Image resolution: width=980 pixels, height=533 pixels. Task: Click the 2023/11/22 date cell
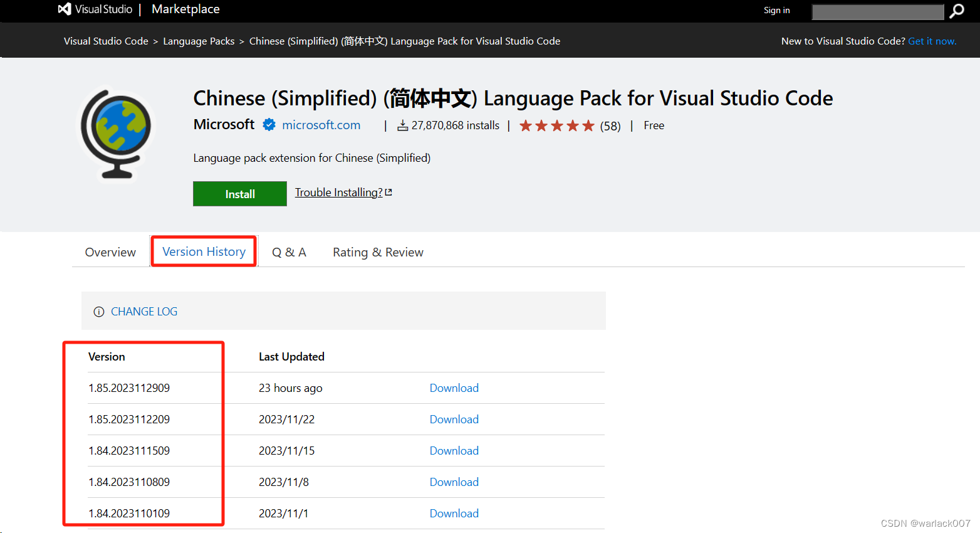287,420
